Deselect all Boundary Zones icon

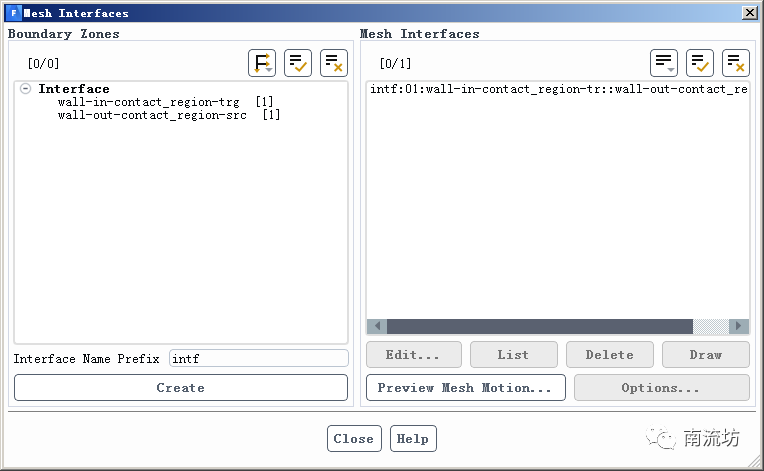(x=334, y=63)
